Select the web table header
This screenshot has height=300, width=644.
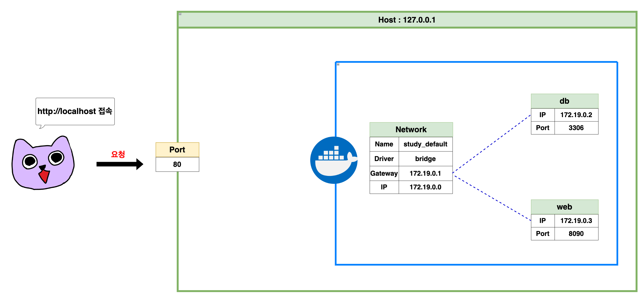pos(564,207)
